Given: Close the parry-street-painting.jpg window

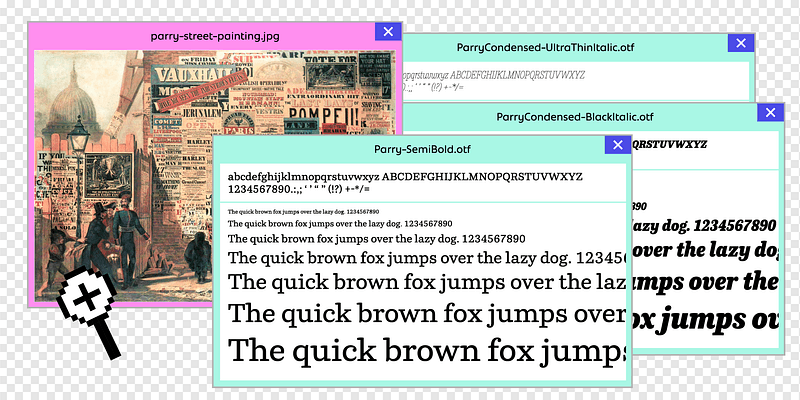Looking at the screenshot, I should tap(387, 32).
